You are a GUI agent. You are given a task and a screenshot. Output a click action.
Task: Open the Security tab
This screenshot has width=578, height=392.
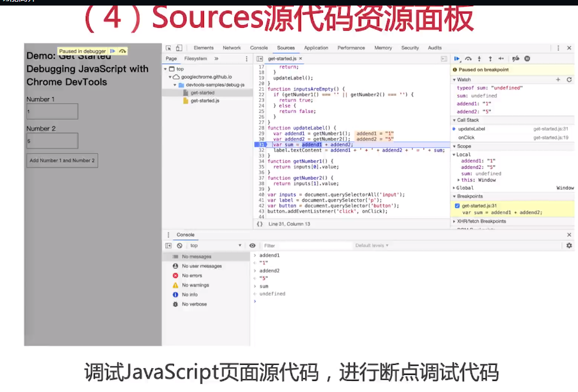click(x=410, y=48)
